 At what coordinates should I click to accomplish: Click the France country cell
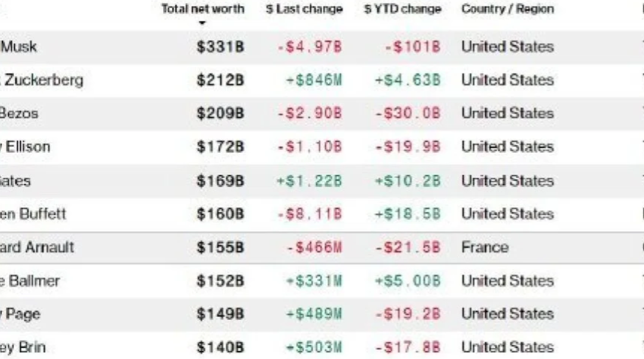click(x=485, y=247)
